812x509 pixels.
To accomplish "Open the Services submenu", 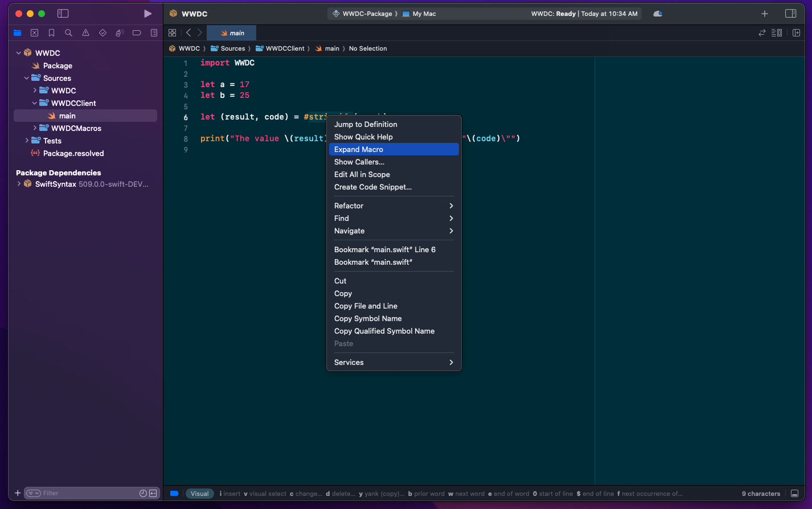I will [x=394, y=362].
